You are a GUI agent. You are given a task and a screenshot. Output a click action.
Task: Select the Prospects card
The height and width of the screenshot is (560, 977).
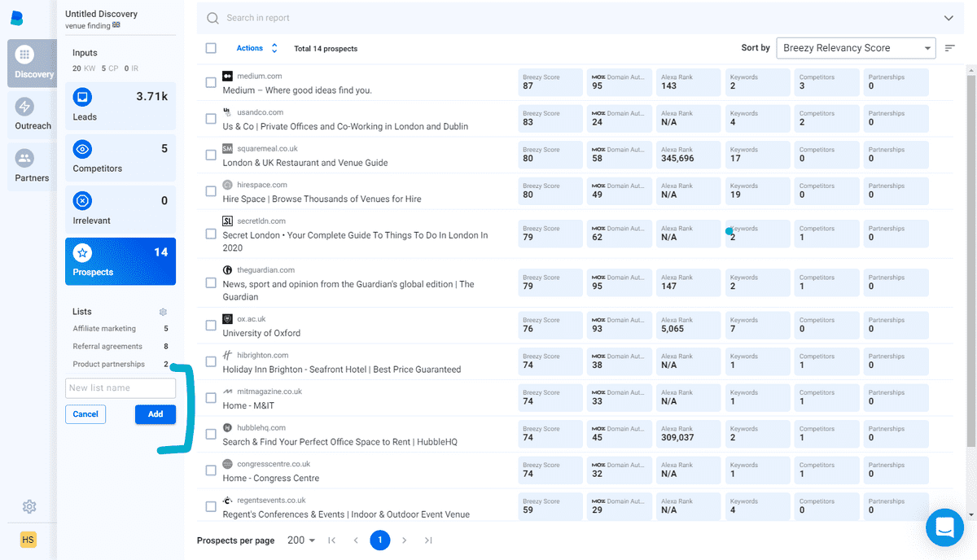120,261
